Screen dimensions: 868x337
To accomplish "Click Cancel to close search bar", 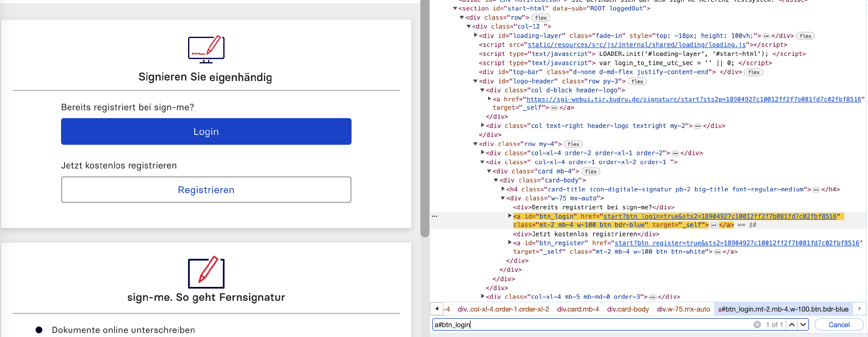I will [839, 325].
